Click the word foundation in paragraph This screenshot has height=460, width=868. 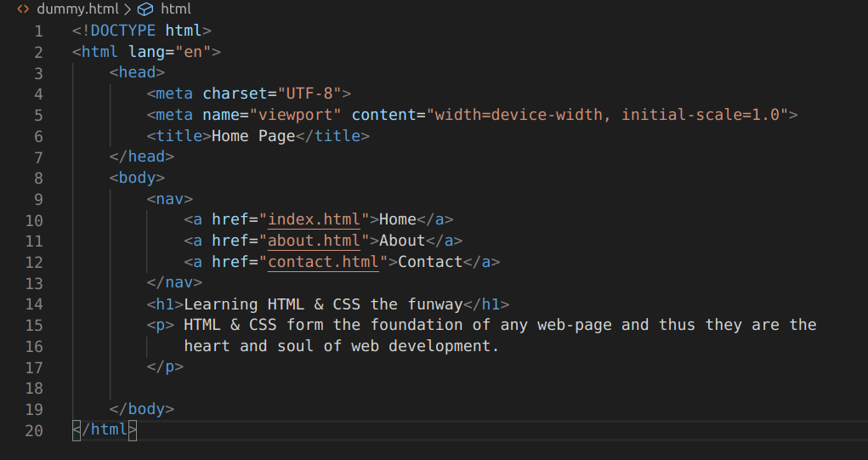click(417, 324)
